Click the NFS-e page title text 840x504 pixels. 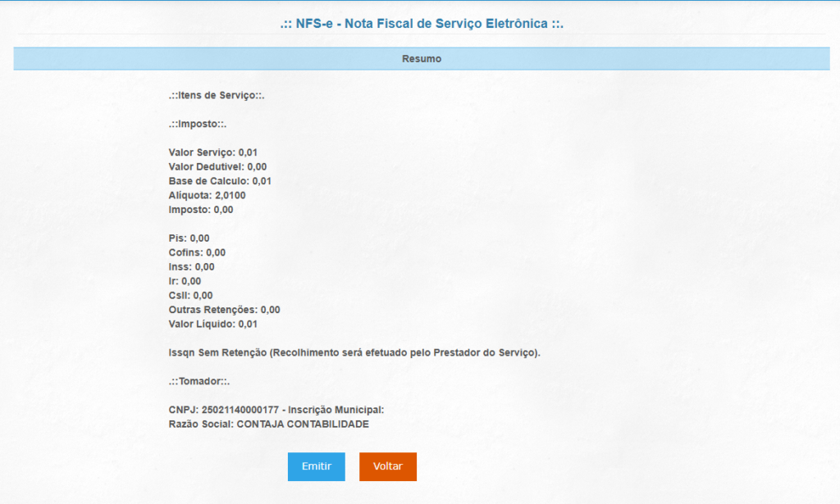pos(421,24)
